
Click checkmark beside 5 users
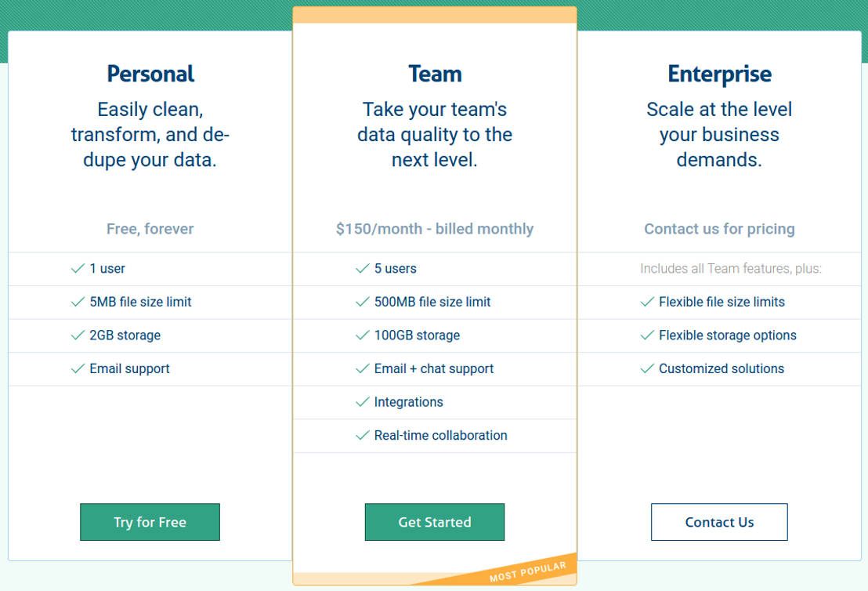362,269
